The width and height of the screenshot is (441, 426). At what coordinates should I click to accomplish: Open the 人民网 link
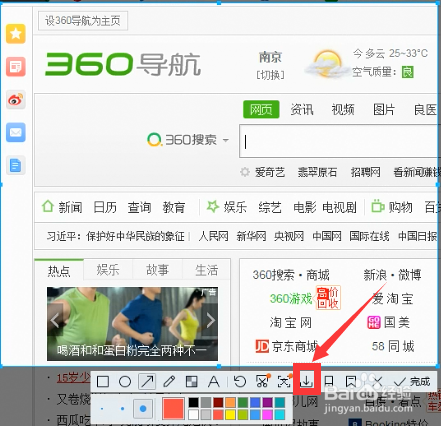[214, 236]
